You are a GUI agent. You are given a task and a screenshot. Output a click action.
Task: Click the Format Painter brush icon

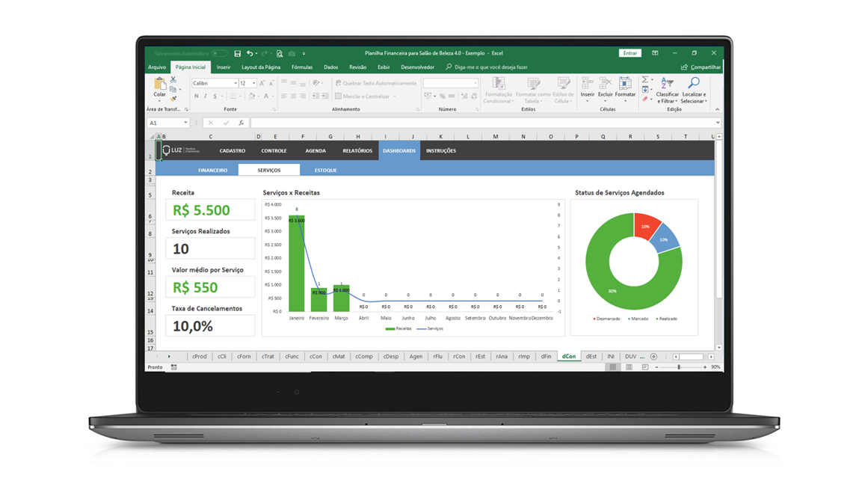click(x=173, y=98)
